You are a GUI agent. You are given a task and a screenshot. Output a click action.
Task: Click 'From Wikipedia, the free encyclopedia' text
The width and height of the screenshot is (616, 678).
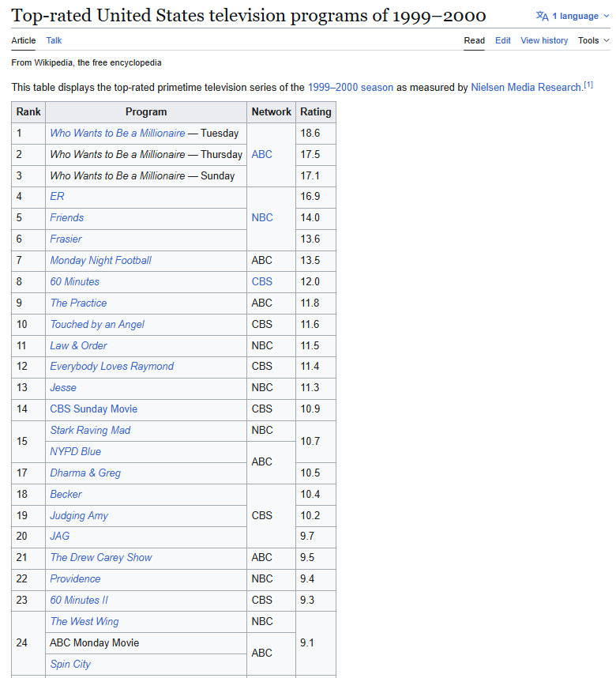[86, 62]
